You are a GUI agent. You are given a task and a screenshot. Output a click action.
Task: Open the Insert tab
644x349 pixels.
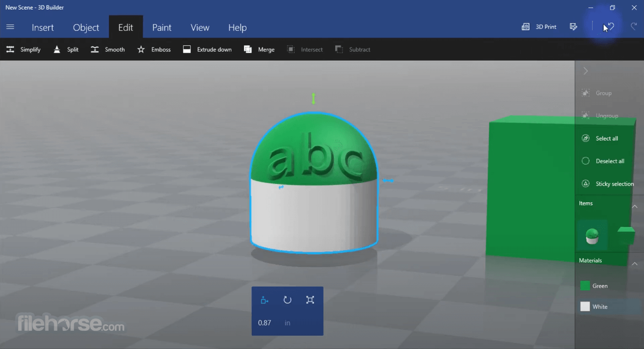coord(43,28)
